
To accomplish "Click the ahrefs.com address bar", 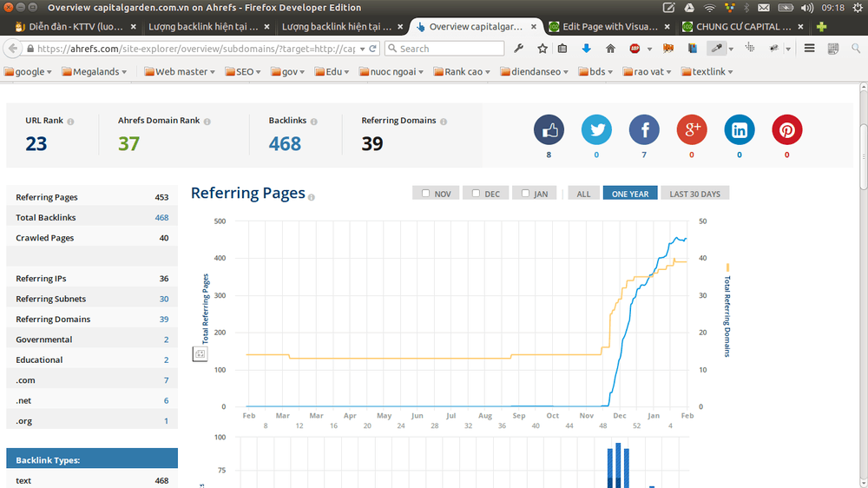I will click(x=196, y=49).
